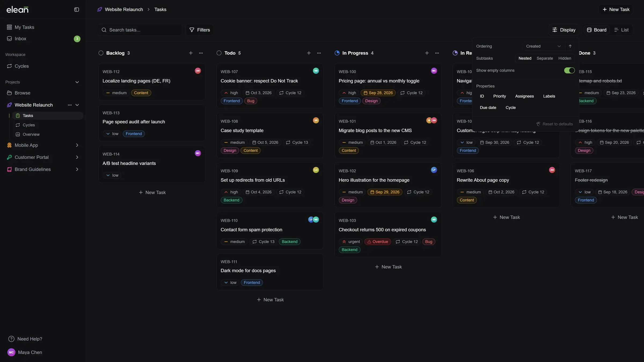
Task: Toggle ordering direction arrow
Action: point(570,46)
